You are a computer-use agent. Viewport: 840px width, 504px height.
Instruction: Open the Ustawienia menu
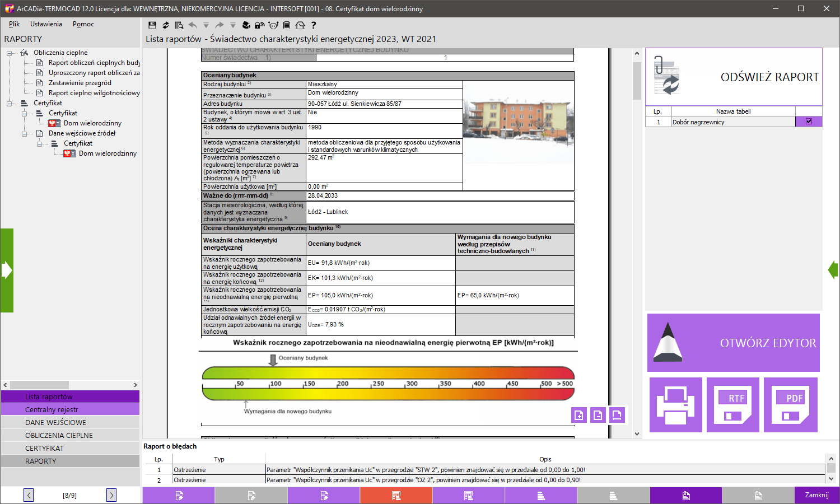(46, 24)
